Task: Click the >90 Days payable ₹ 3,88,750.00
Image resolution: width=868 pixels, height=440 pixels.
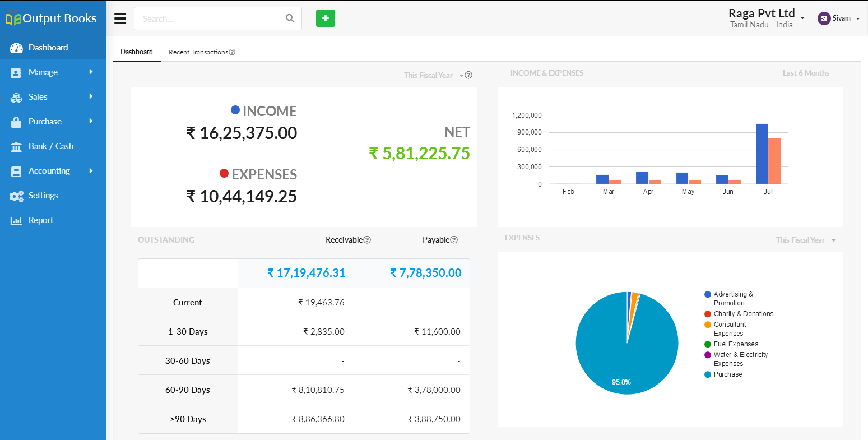Action: 434,419
